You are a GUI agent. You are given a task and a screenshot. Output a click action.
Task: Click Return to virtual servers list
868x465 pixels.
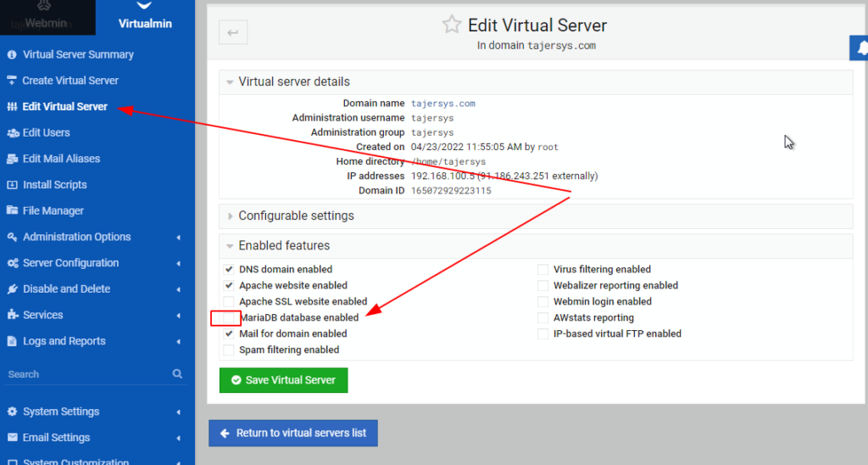pos(293,433)
